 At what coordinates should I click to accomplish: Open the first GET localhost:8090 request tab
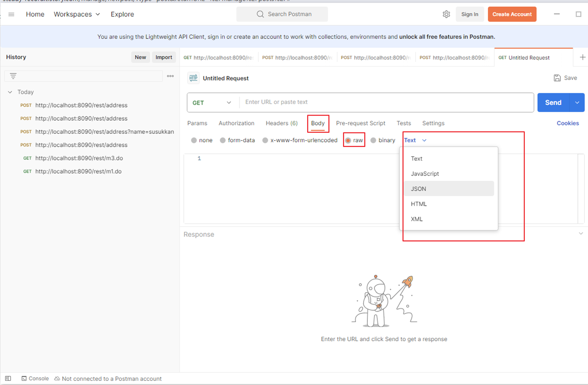[x=219, y=57]
